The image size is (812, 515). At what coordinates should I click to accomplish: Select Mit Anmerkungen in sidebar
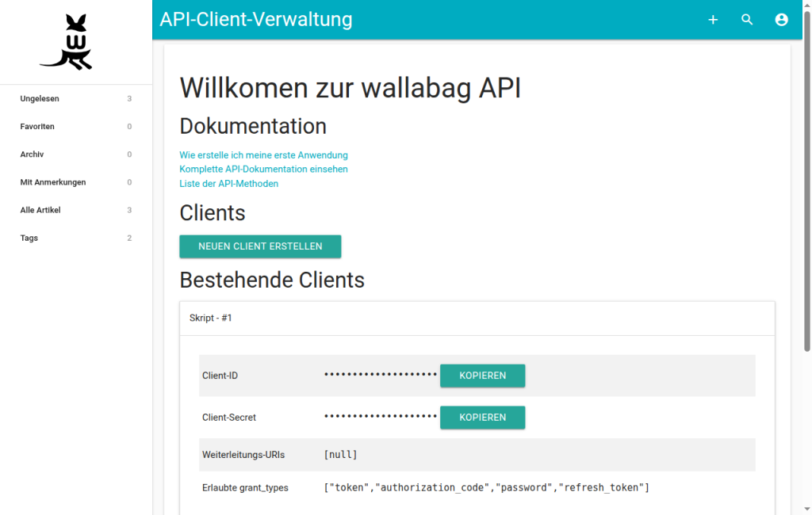point(76,182)
